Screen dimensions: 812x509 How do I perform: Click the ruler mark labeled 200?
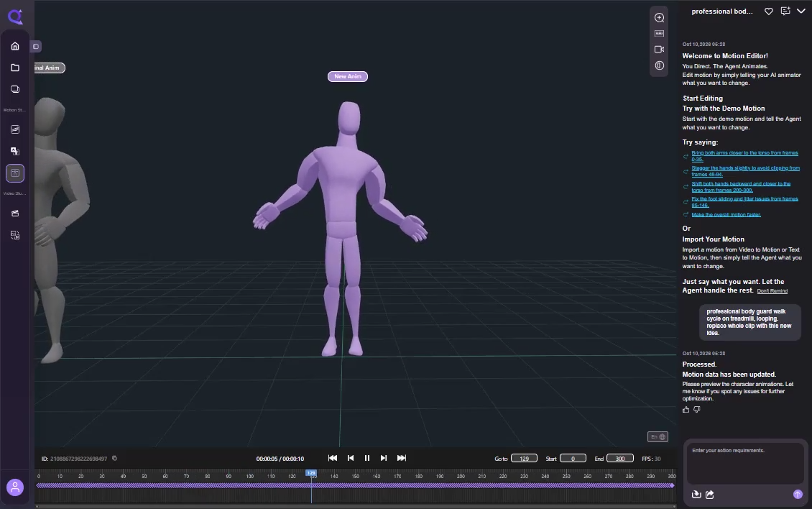pyautogui.click(x=461, y=476)
